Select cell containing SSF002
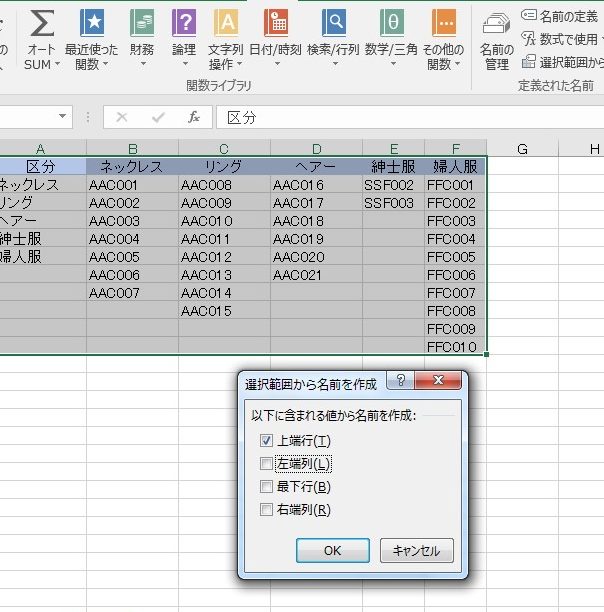This screenshot has height=612, width=604. tap(394, 185)
